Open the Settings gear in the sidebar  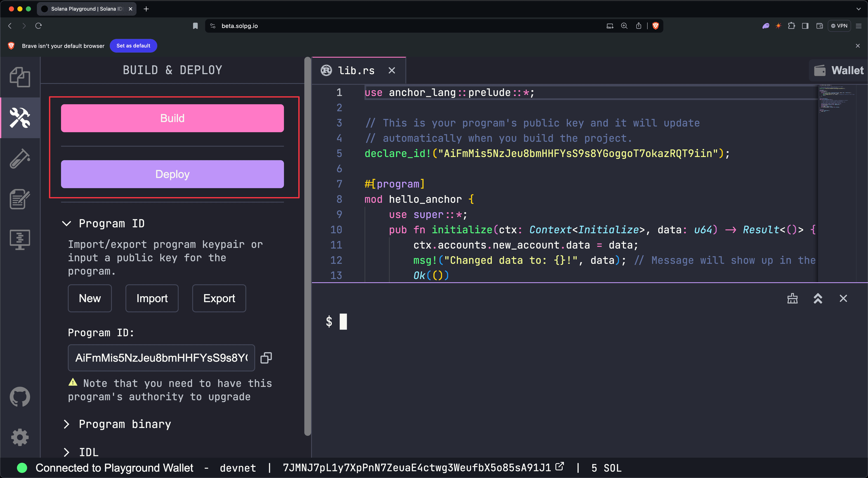tap(20, 437)
